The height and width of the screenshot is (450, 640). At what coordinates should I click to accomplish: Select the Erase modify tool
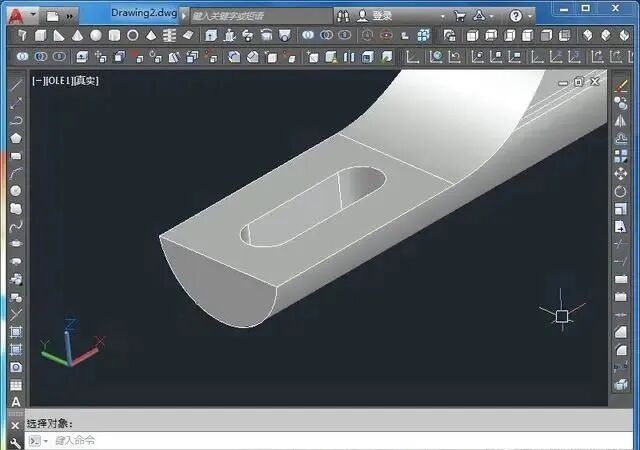tap(621, 86)
